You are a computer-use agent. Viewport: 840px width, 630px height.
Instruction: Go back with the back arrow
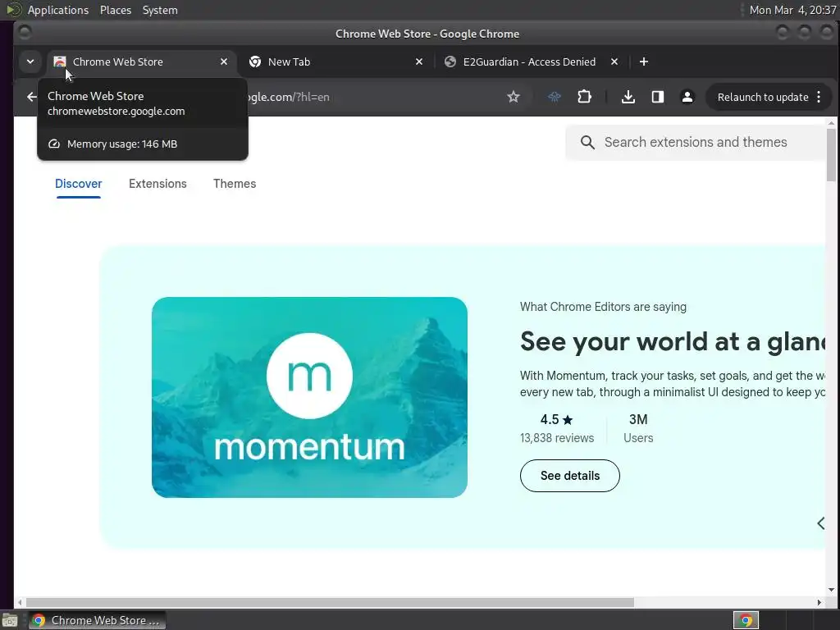point(32,97)
